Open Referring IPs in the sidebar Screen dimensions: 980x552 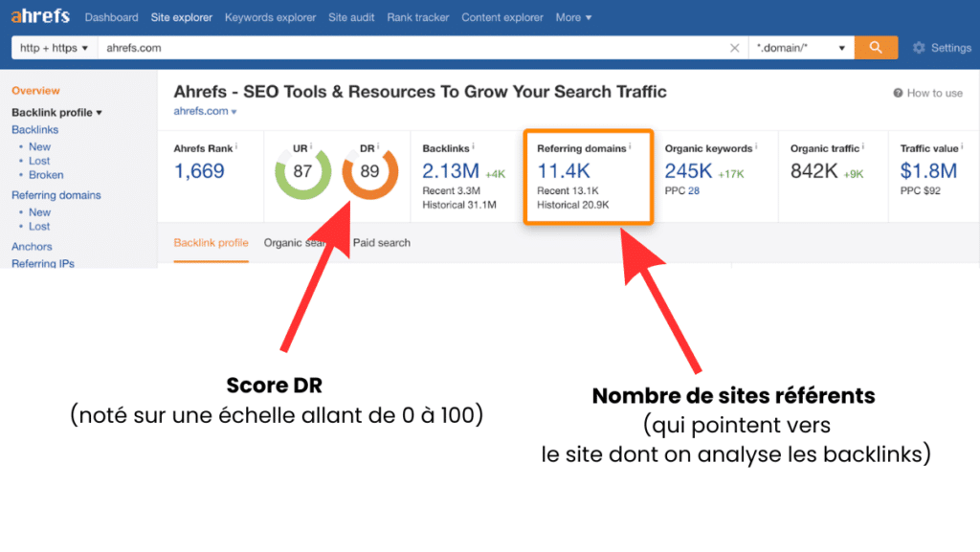43,263
